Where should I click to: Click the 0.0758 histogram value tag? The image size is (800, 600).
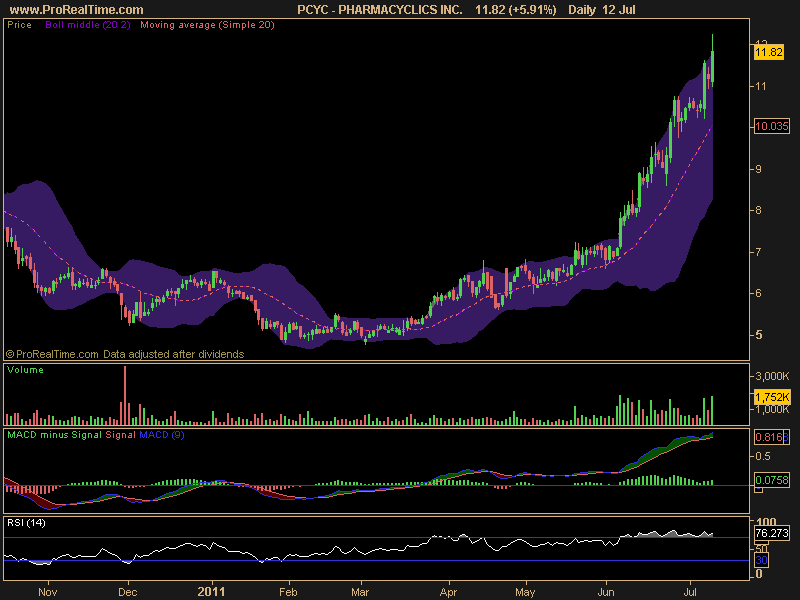(771, 480)
